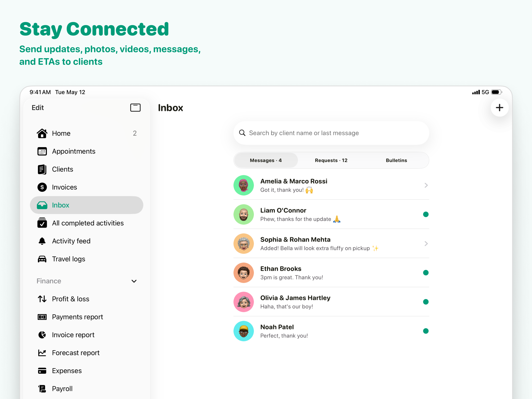Click the magnifying glass search icon
This screenshot has width=532, height=399.
tap(242, 133)
